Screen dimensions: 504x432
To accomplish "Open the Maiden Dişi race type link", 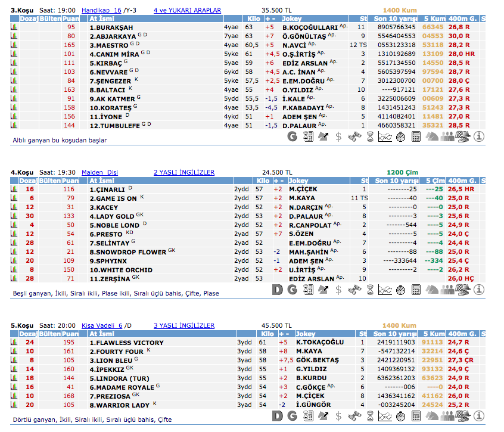I will tap(99, 172).
